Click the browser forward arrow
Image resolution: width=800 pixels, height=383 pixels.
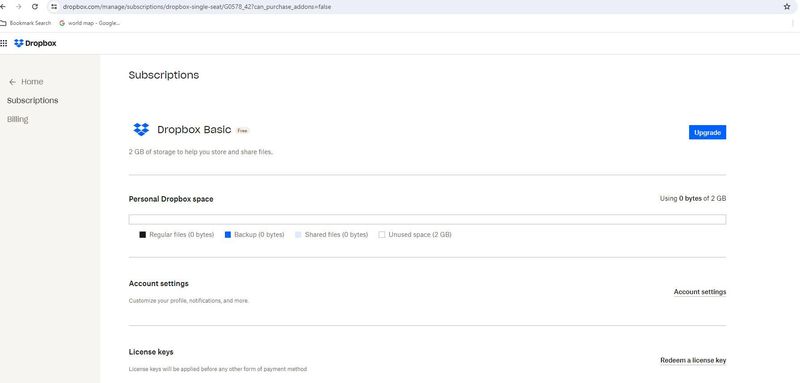[x=18, y=7]
